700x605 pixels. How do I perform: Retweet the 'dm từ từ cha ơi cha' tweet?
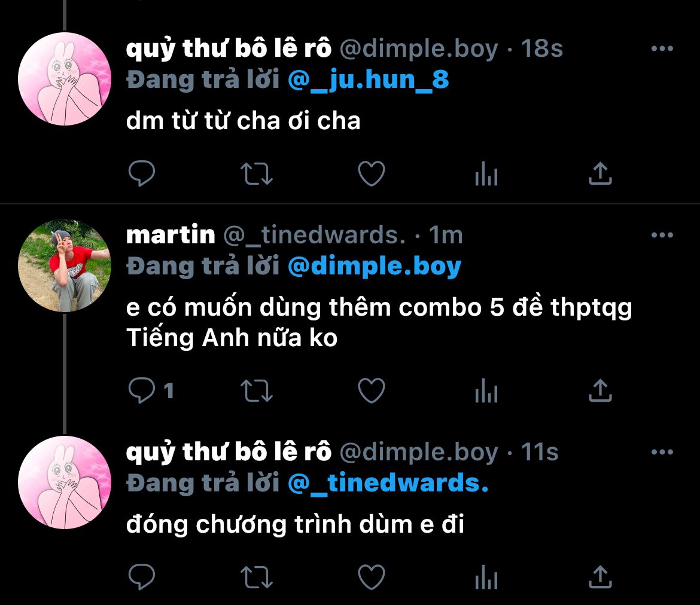pyautogui.click(x=256, y=173)
